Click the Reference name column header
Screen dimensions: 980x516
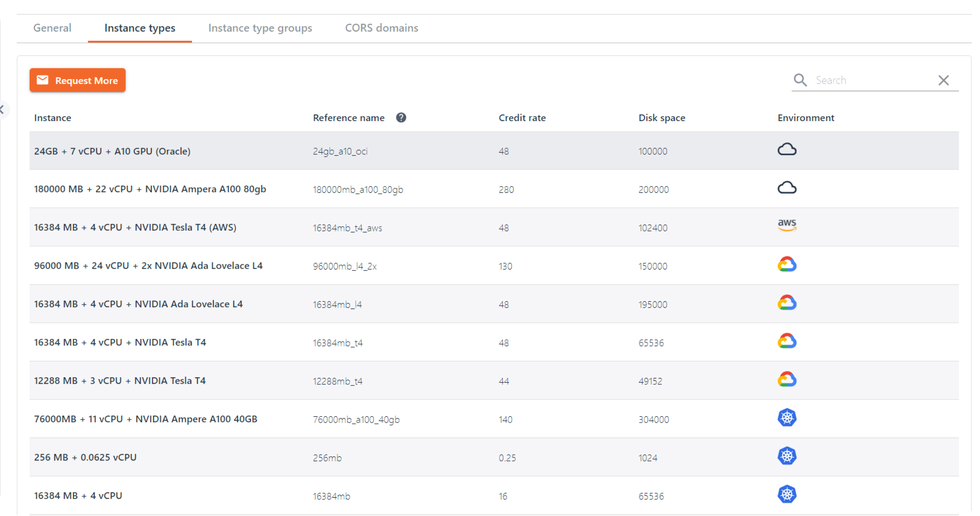point(348,117)
